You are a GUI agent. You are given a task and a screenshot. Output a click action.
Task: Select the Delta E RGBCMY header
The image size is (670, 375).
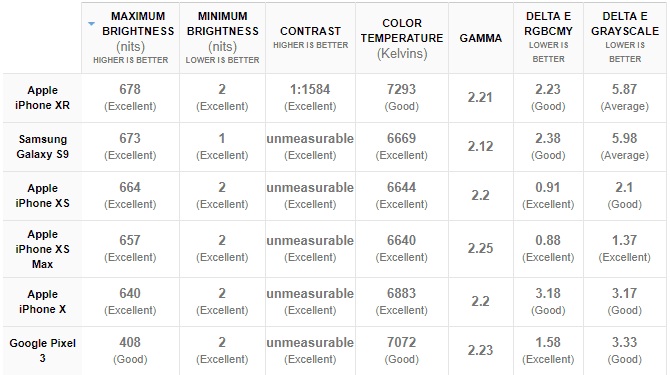pos(548,38)
